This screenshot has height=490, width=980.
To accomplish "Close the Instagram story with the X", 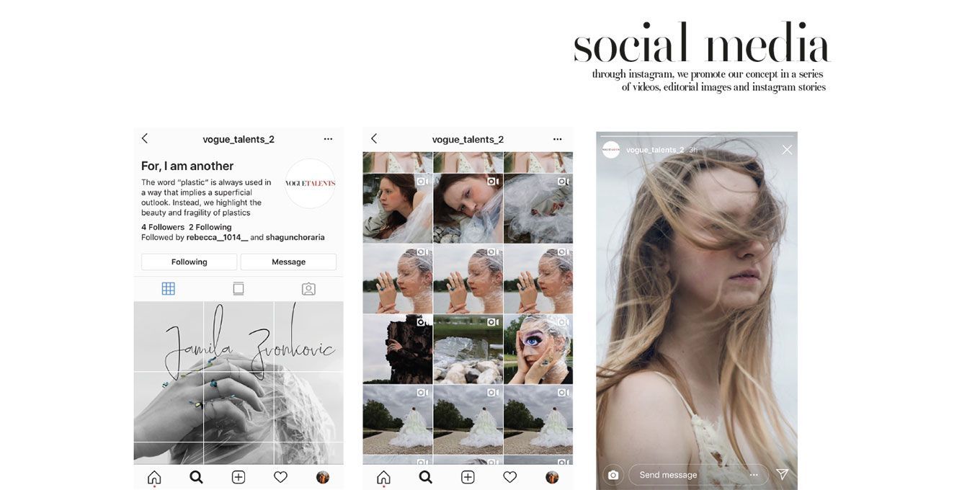I will pos(787,150).
